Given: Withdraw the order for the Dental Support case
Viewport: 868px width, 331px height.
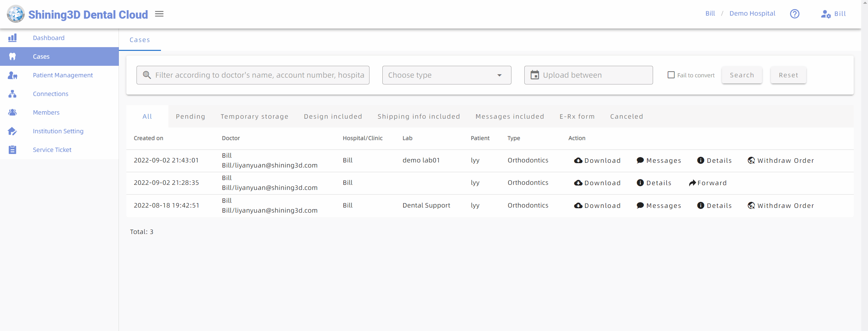Looking at the screenshot, I should pyautogui.click(x=781, y=206).
